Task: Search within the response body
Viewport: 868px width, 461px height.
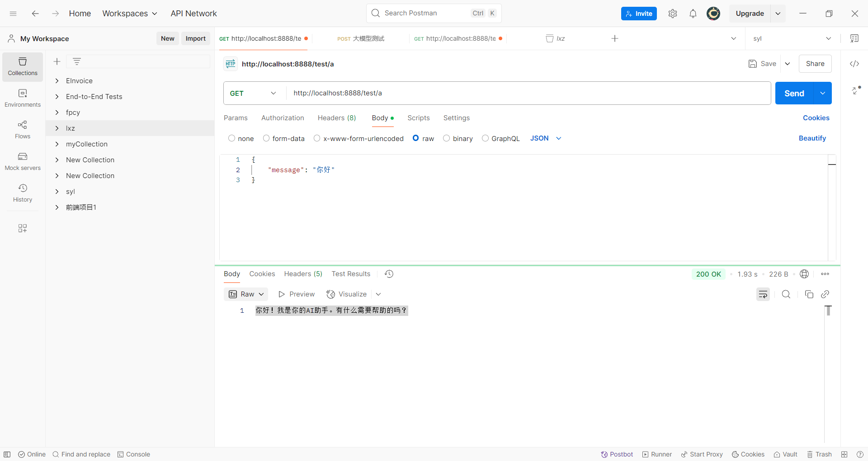Action: (x=786, y=294)
